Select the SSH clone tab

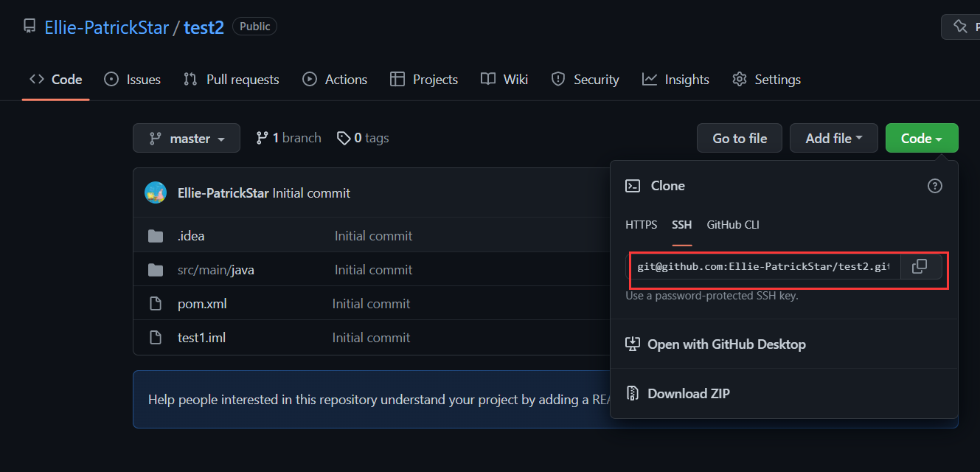pyautogui.click(x=682, y=225)
